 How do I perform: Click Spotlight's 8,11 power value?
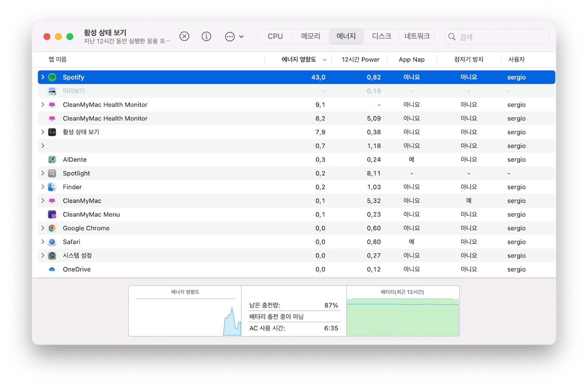pyautogui.click(x=374, y=173)
